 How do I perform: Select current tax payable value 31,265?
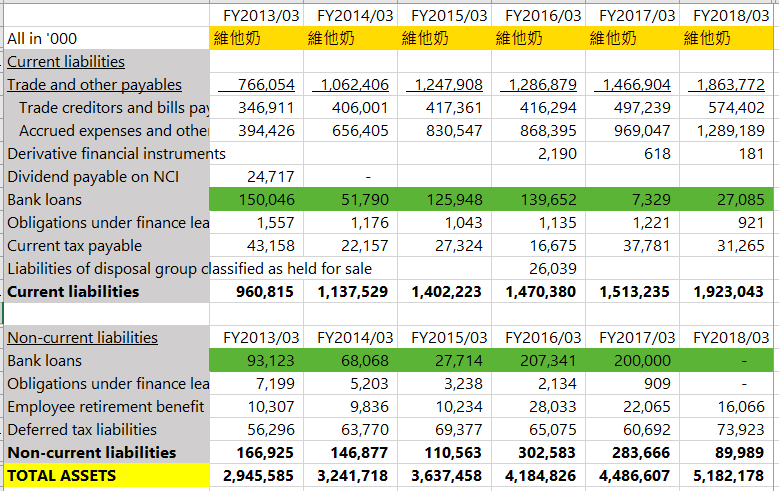[x=726, y=246]
